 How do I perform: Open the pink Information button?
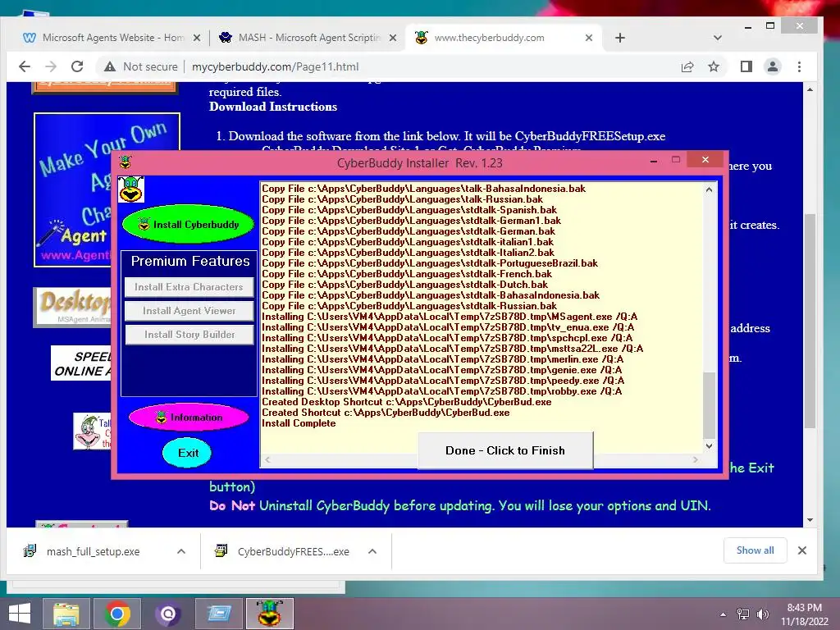[x=189, y=418]
